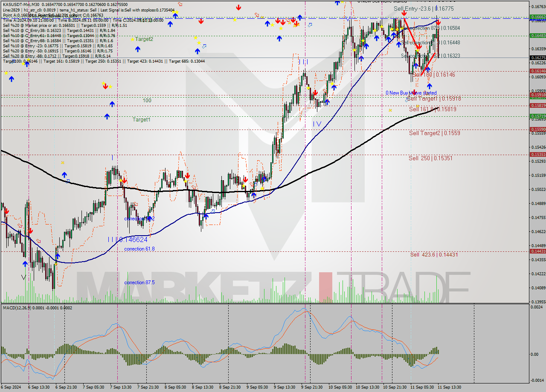
Task: Click the '0 New Buy Wave started' label
Action: click(411, 93)
